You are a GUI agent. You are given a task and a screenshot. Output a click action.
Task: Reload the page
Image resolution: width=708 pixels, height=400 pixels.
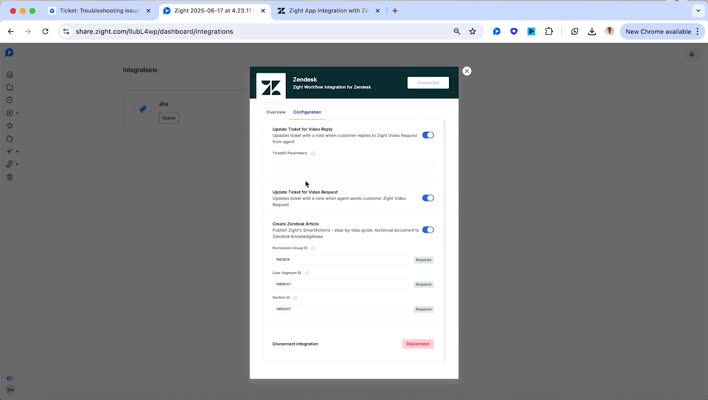tap(45, 32)
